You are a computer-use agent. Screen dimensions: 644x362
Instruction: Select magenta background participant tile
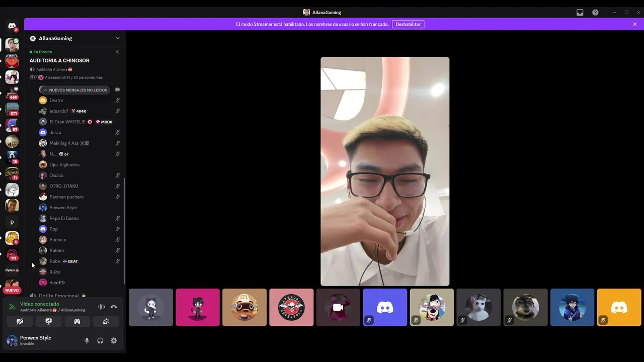(x=198, y=307)
